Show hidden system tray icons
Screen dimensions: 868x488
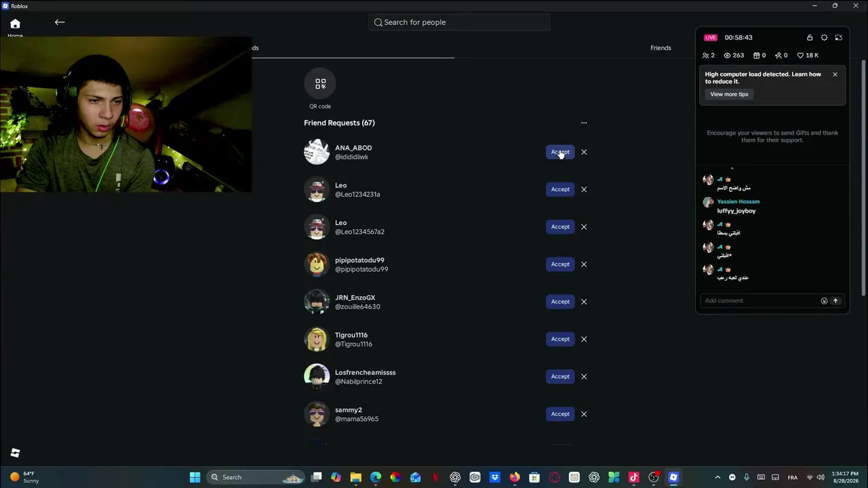[x=717, y=477]
